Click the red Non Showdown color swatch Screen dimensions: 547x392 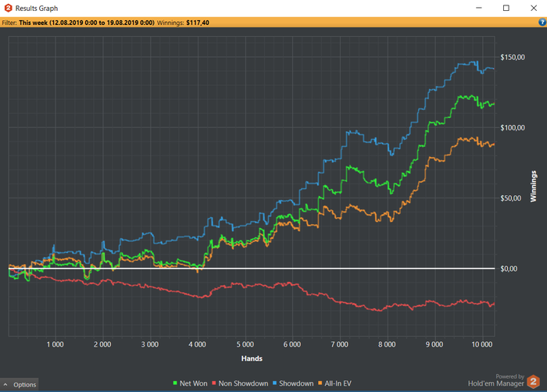[x=214, y=383]
